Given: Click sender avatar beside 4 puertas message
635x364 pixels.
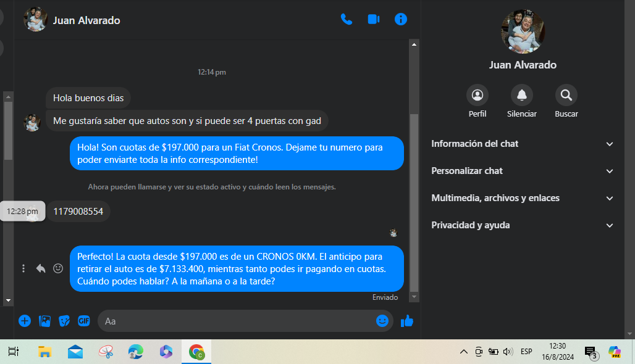Looking at the screenshot, I should pos(32,123).
